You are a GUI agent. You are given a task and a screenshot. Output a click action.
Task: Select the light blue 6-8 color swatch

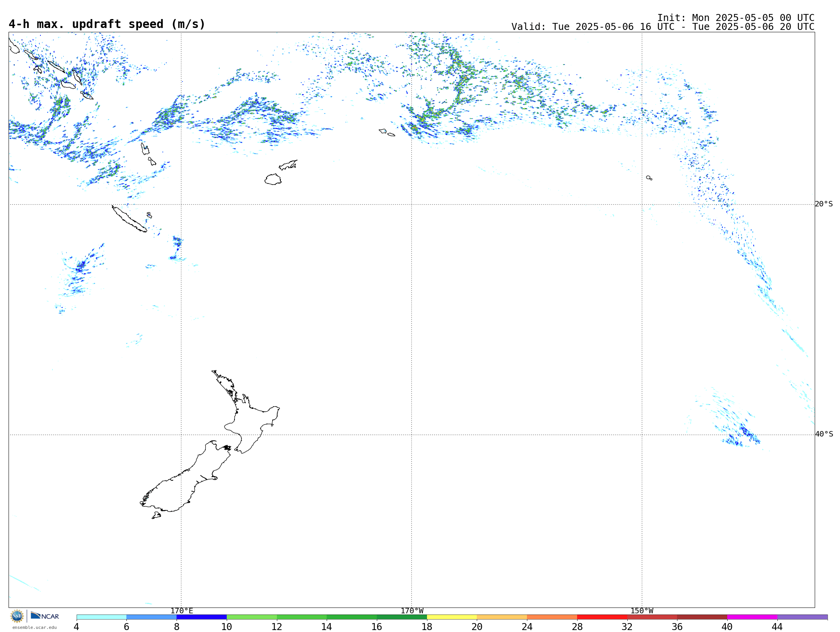click(152, 617)
